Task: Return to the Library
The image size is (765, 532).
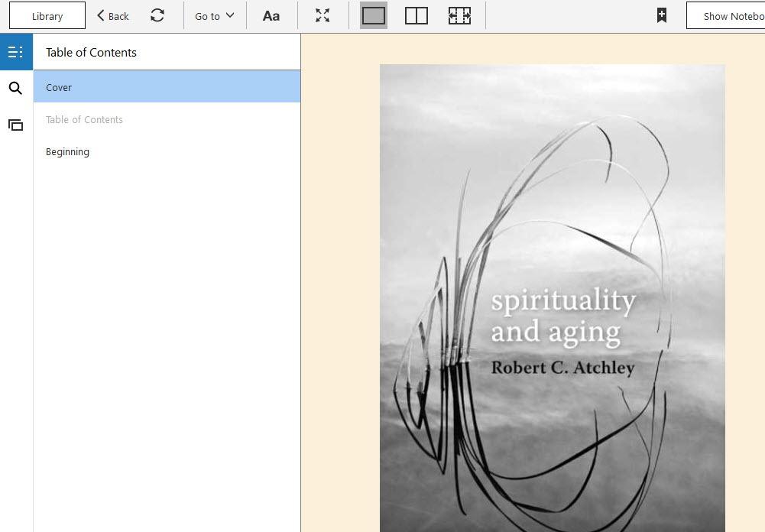Action: coord(47,16)
